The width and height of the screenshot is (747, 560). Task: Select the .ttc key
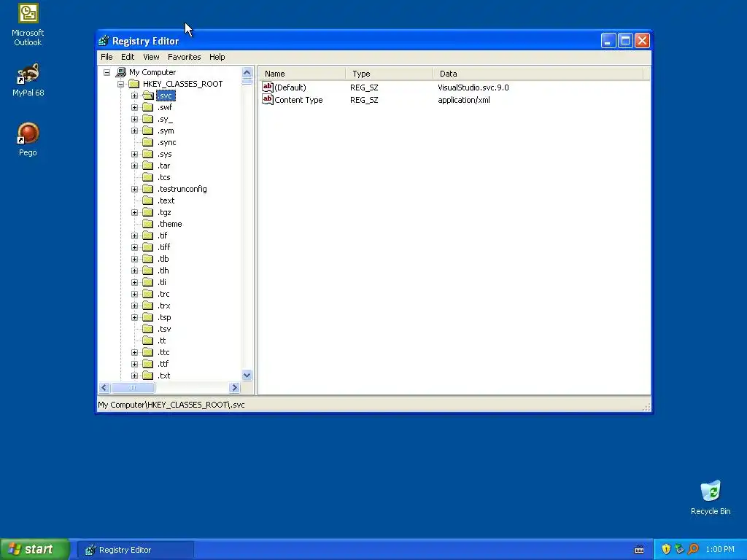163,352
